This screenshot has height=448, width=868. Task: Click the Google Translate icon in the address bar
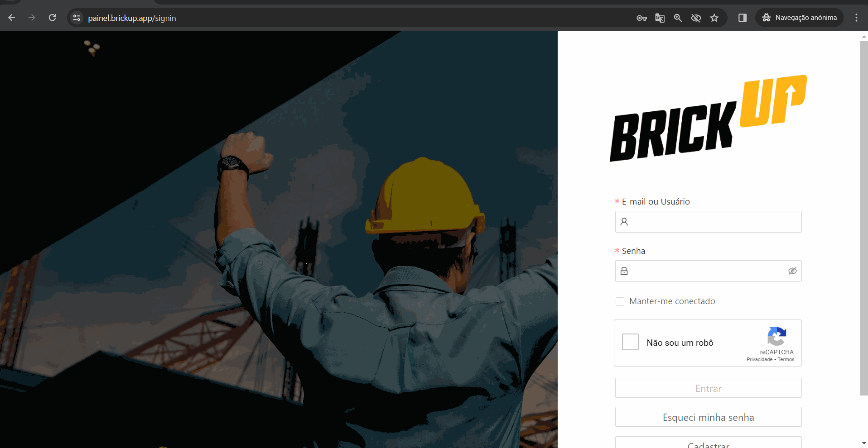(660, 18)
